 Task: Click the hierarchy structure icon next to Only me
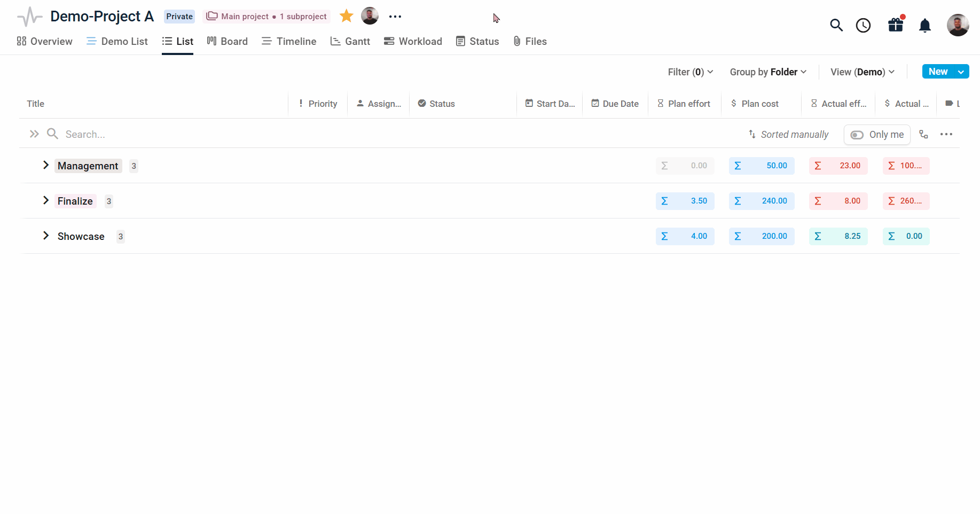click(923, 134)
